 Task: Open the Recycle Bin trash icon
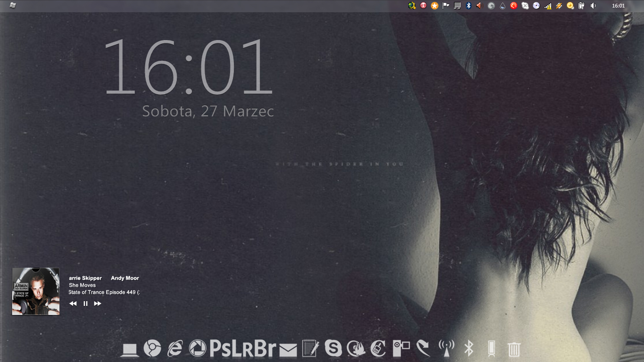[x=513, y=349]
